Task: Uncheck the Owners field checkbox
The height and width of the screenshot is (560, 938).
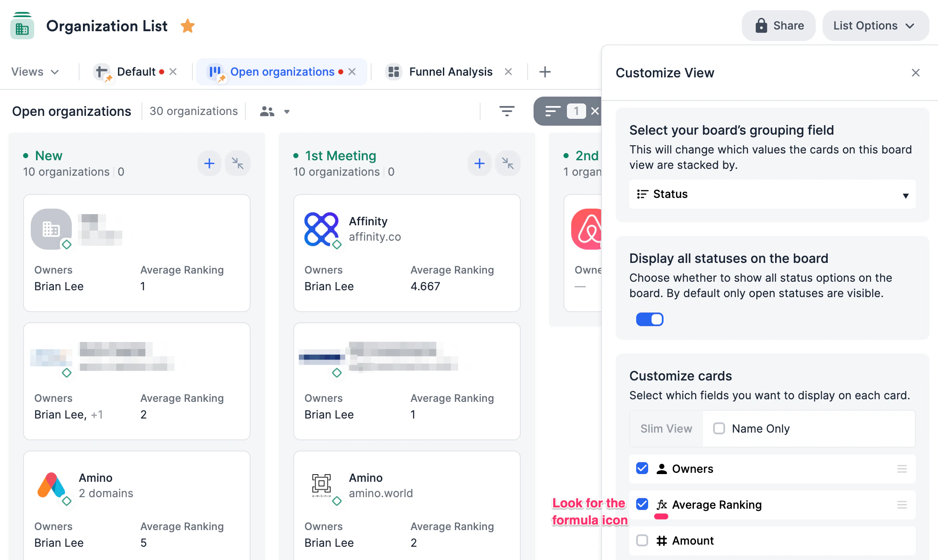Action: 642,469
